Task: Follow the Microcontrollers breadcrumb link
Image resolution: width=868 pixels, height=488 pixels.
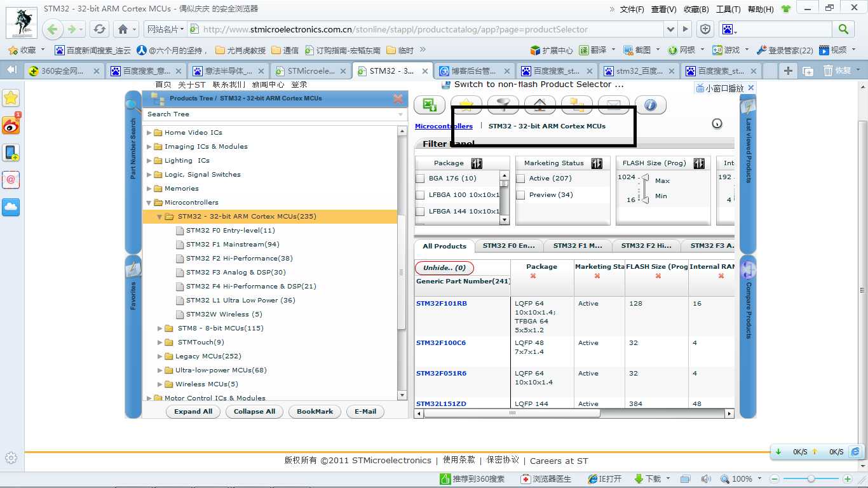Action: pos(444,126)
